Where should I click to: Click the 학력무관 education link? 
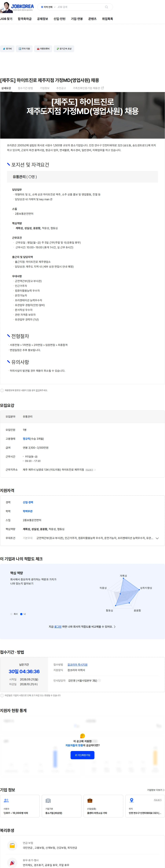pos(28,511)
